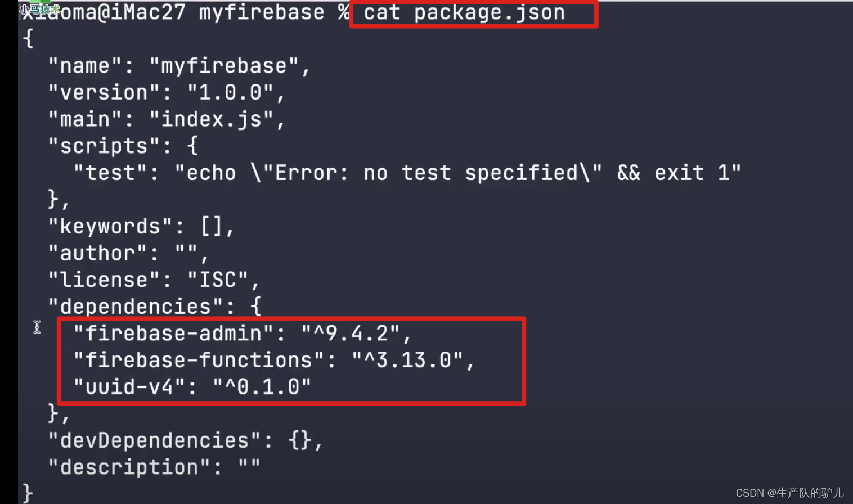The height and width of the screenshot is (504, 853).
Task: Click the "^3.13.0" version string
Action: pos(407,361)
